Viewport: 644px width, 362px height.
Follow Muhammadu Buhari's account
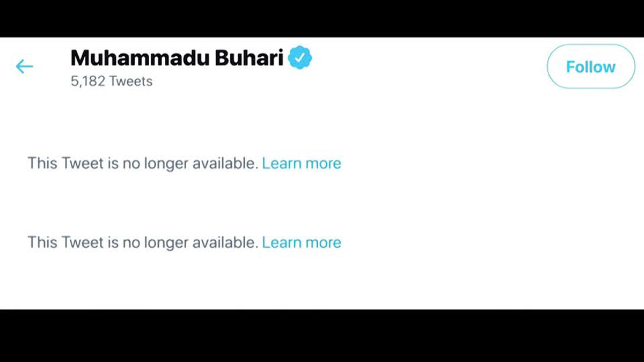590,67
